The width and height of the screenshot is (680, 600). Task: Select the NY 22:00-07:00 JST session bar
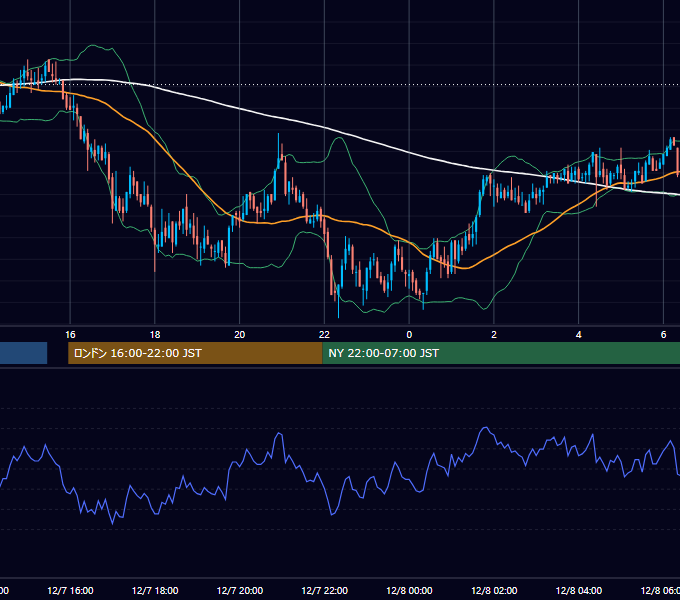tap(501, 353)
